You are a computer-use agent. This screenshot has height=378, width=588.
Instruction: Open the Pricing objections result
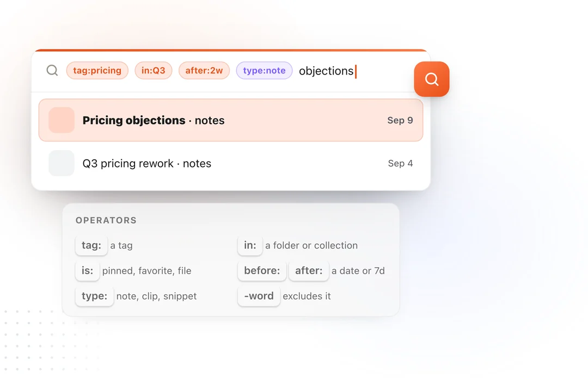(231, 120)
